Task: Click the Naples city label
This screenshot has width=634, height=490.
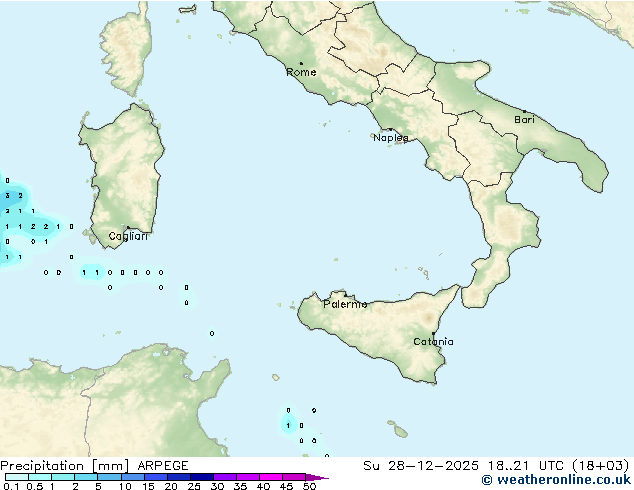Action: click(x=391, y=138)
